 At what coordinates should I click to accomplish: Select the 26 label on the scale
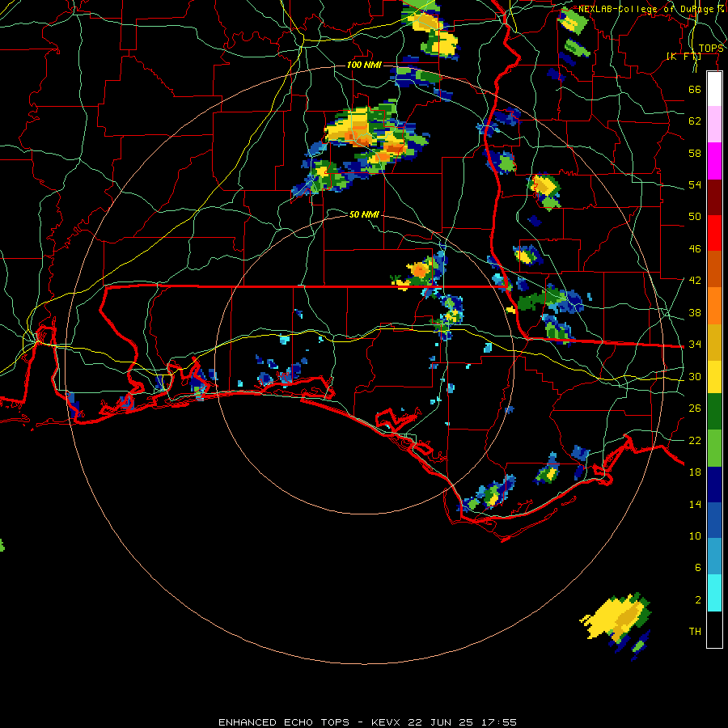[695, 408]
